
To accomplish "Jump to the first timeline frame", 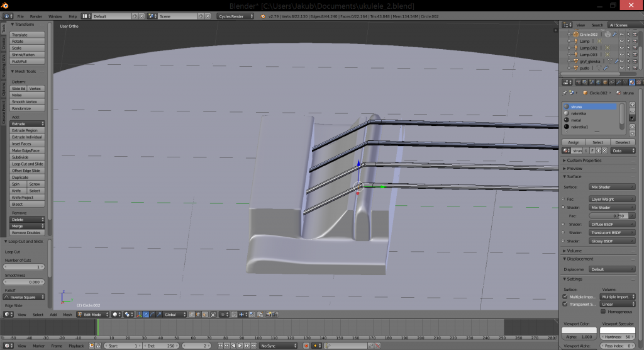I will pos(220,346).
